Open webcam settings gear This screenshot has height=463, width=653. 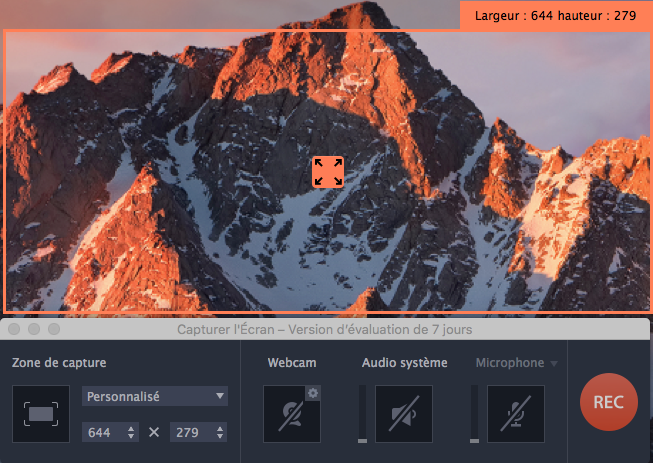[313, 393]
